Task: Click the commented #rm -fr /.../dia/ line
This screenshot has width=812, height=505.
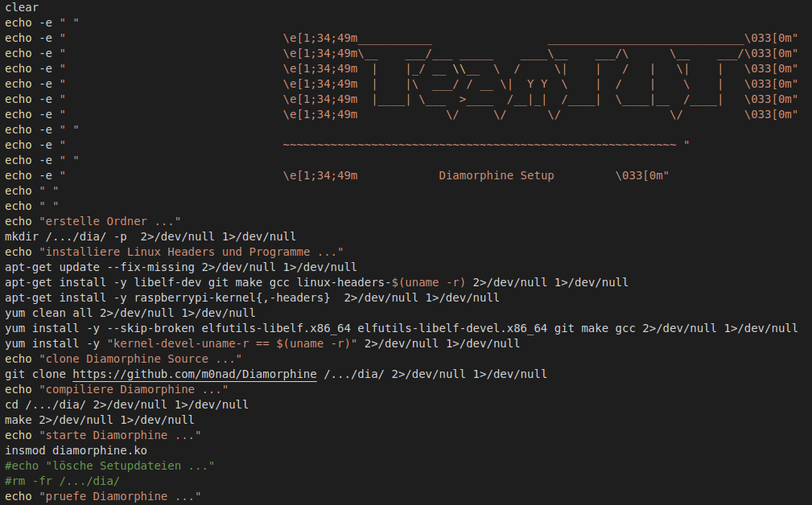Action: pyautogui.click(x=62, y=481)
